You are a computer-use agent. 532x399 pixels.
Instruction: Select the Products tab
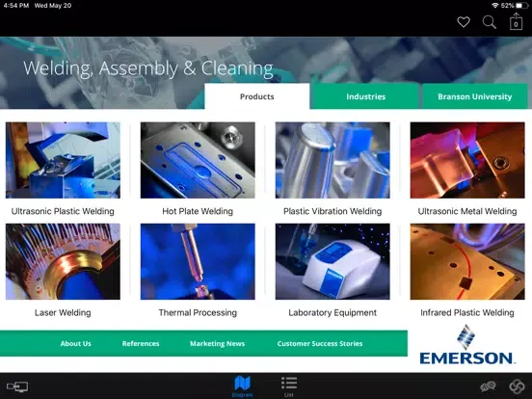tap(256, 96)
